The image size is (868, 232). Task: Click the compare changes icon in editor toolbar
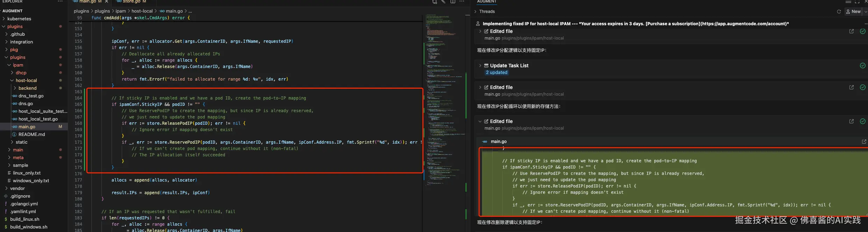pos(435,2)
